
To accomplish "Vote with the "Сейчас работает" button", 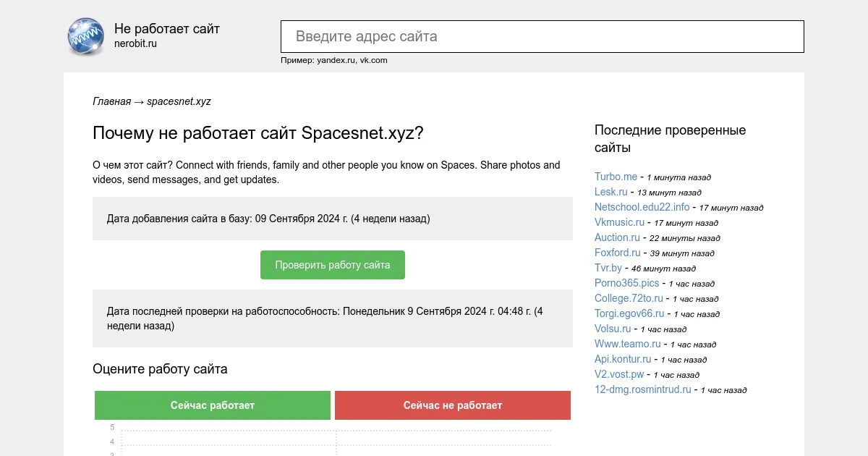I will 212,405.
